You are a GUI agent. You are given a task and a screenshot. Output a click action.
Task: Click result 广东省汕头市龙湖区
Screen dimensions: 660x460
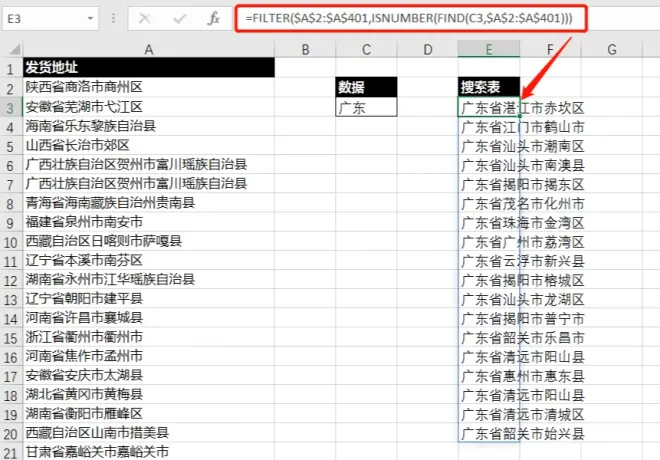(489, 299)
